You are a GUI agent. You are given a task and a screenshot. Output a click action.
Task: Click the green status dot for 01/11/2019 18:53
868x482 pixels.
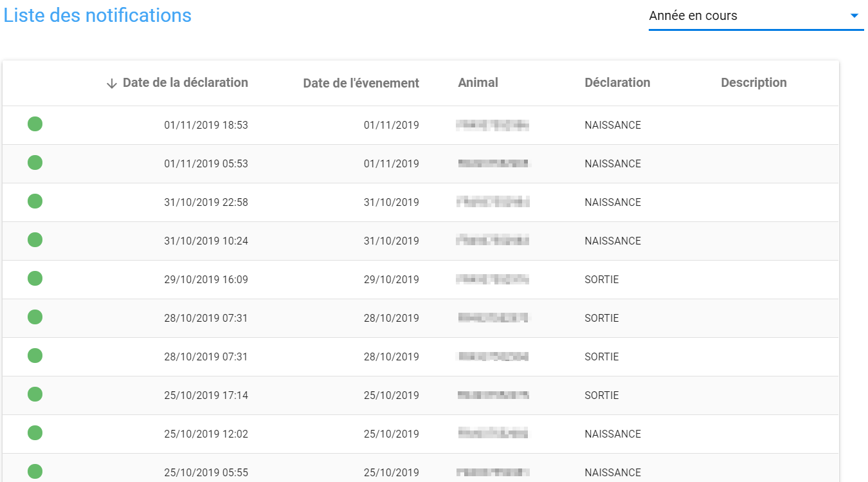point(35,124)
